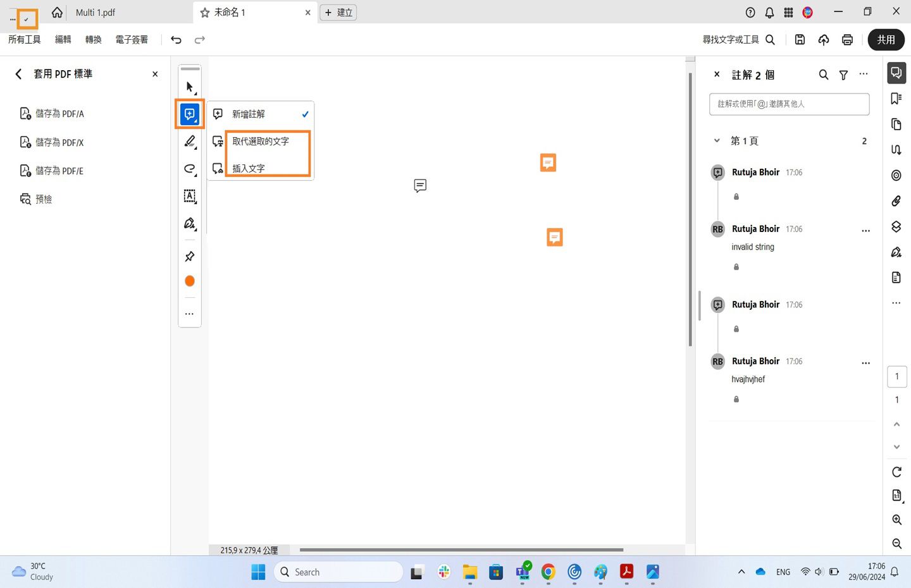This screenshot has height=588, width=911.
Task: Open the bookmarks panel in right rail
Action: (x=896, y=99)
